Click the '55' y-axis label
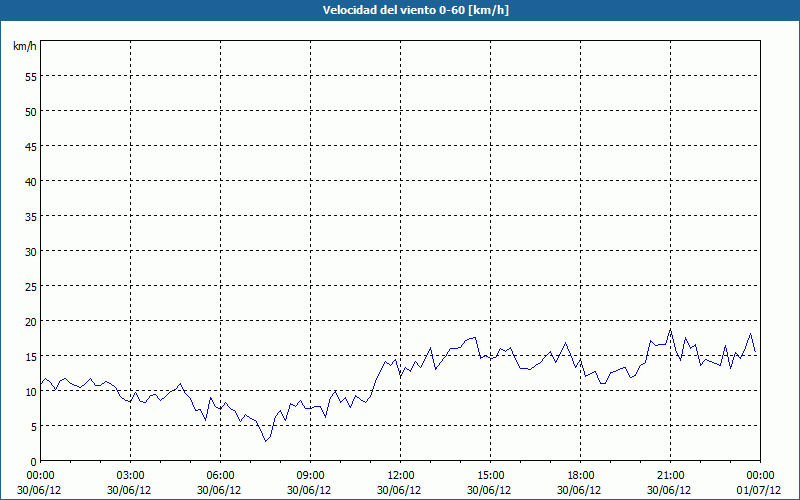This screenshot has width=800, height=500. pyautogui.click(x=31, y=77)
